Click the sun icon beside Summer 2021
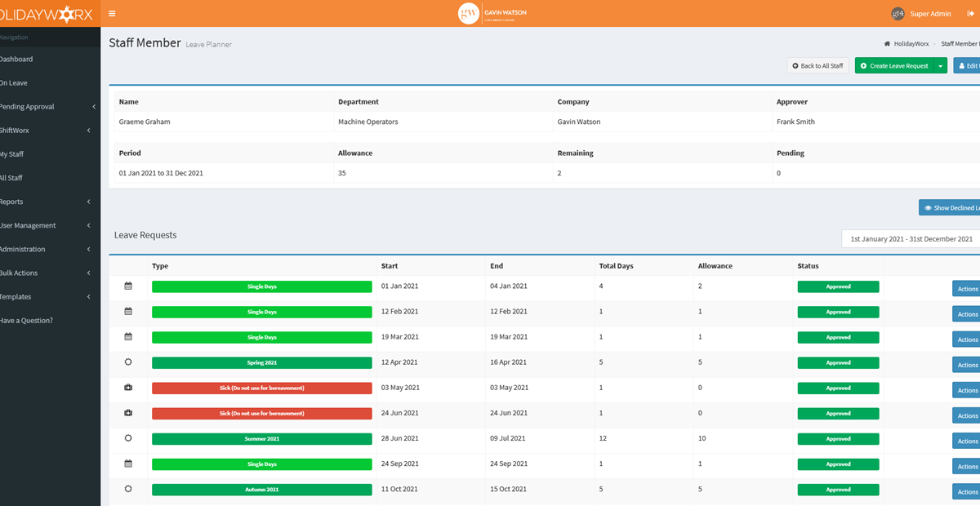980x506 pixels. coord(128,438)
